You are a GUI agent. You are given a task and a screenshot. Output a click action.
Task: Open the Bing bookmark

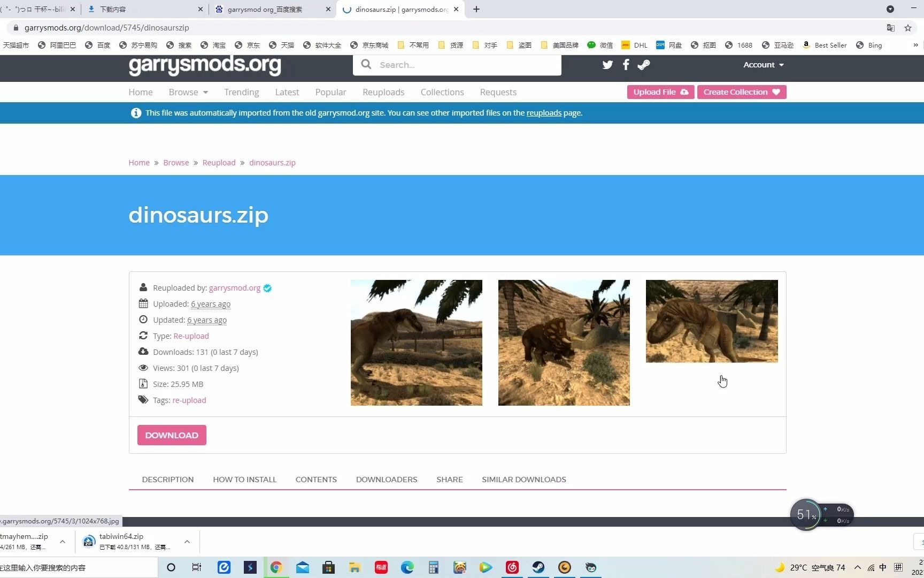(869, 45)
